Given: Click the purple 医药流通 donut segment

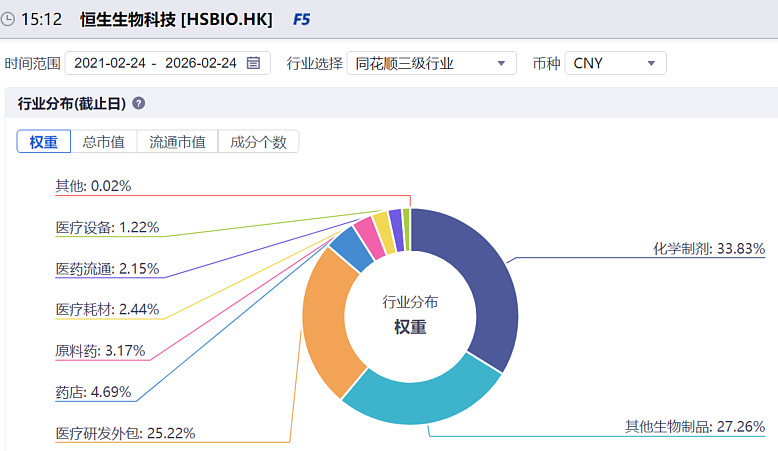Looking at the screenshot, I should [x=396, y=229].
